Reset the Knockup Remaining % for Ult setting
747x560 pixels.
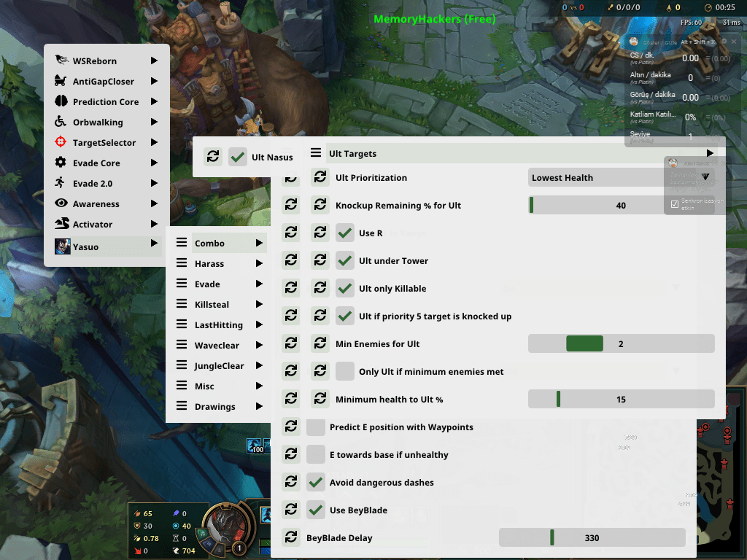pos(320,205)
